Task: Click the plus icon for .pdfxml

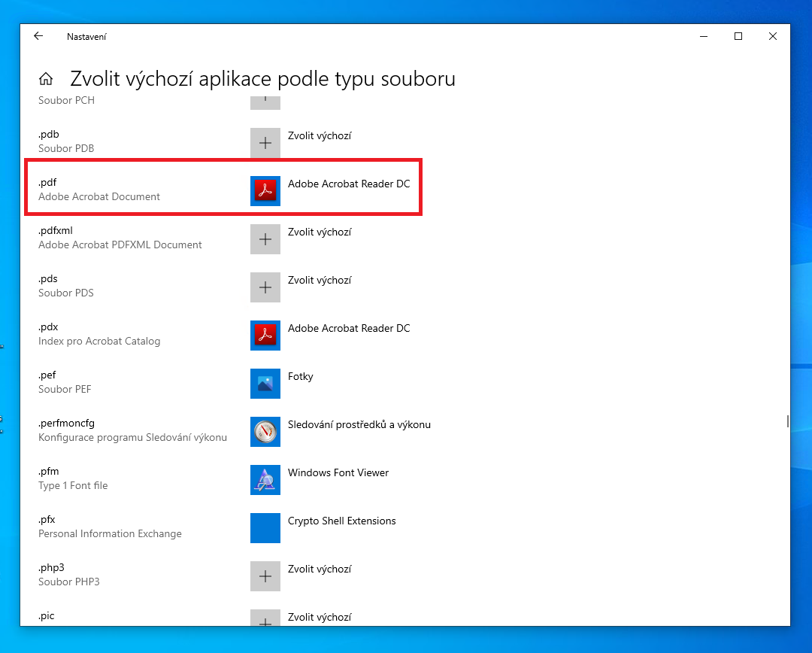Action: [265, 239]
